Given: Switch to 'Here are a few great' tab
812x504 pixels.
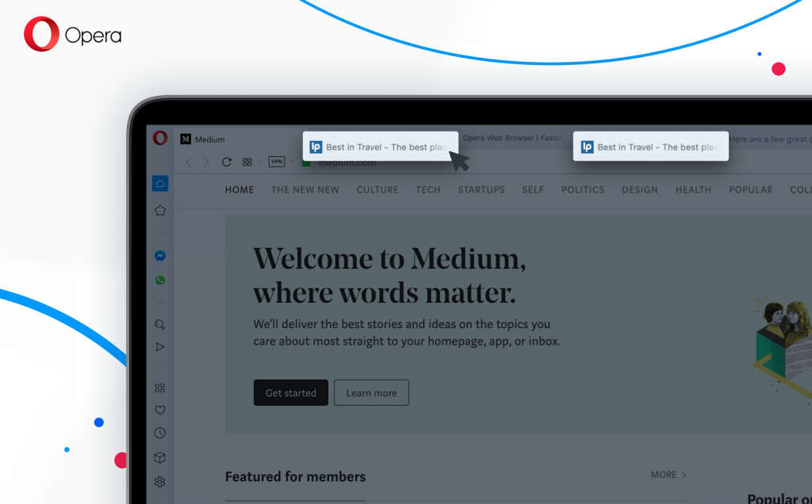Looking at the screenshot, I should [771, 139].
